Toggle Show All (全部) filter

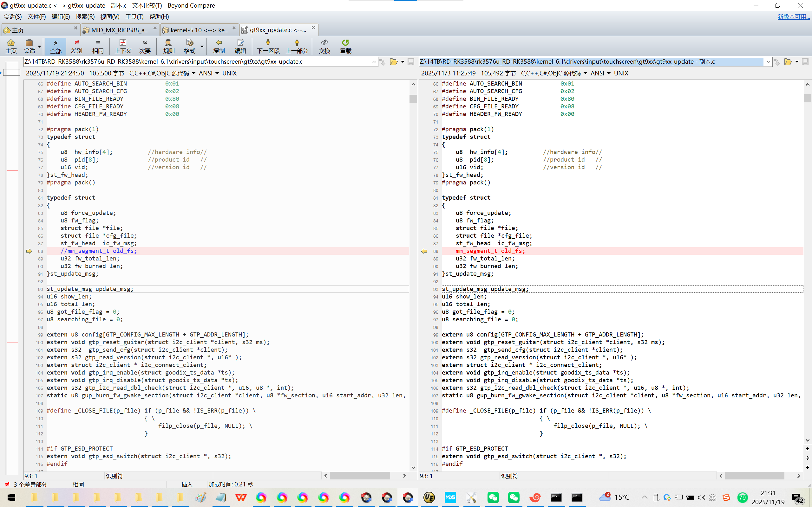[56, 46]
